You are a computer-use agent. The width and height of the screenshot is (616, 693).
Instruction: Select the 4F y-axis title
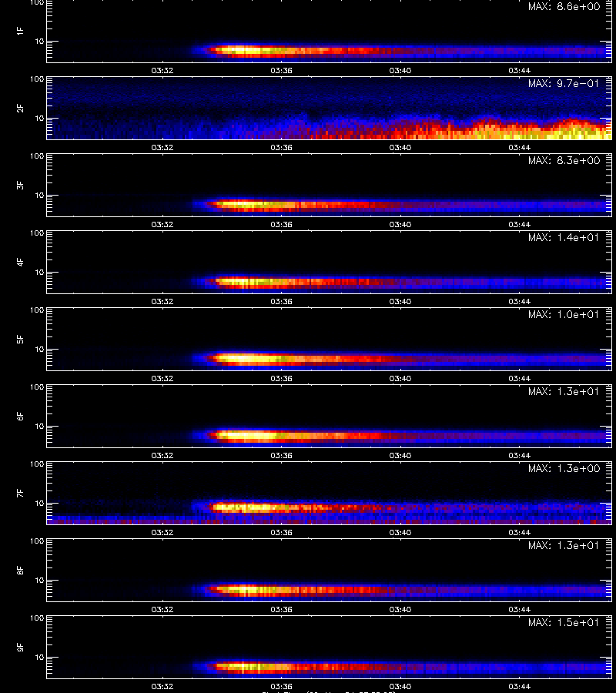[20, 262]
